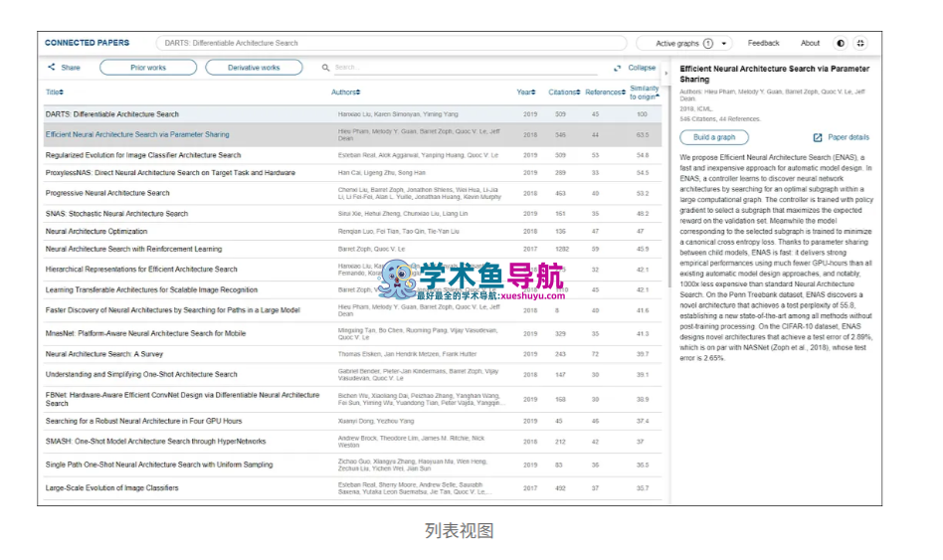This screenshot has height=560, width=943.
Task: Click the Share icon
Action: [x=52, y=68]
